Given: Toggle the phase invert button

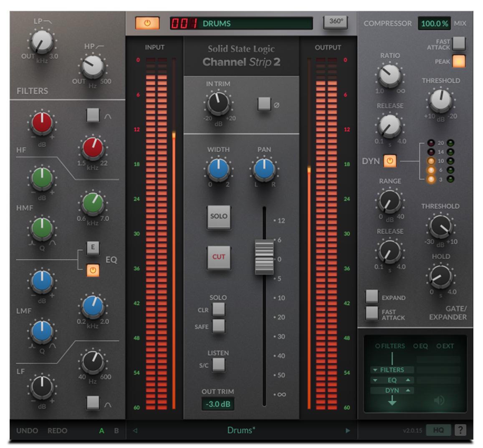Looking at the screenshot, I should [x=264, y=104].
